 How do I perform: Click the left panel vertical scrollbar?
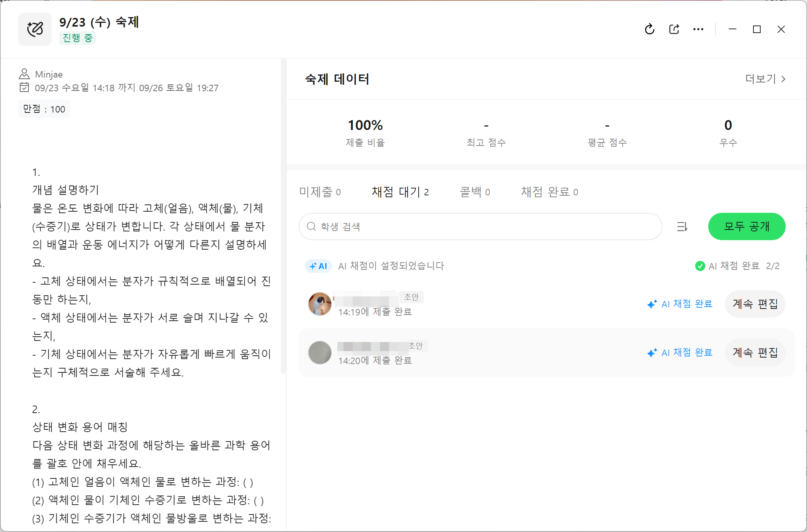pyautogui.click(x=283, y=217)
